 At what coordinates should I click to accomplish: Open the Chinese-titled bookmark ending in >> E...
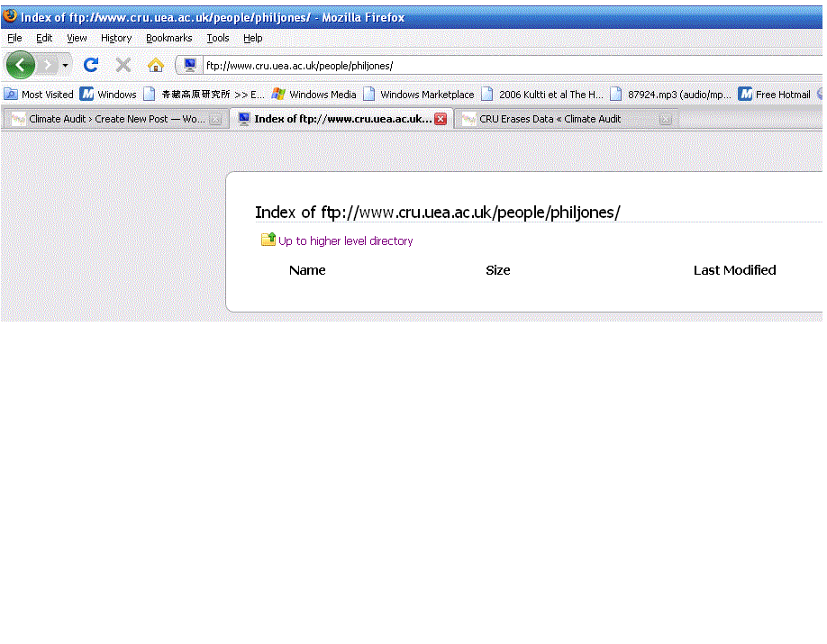[x=204, y=95]
